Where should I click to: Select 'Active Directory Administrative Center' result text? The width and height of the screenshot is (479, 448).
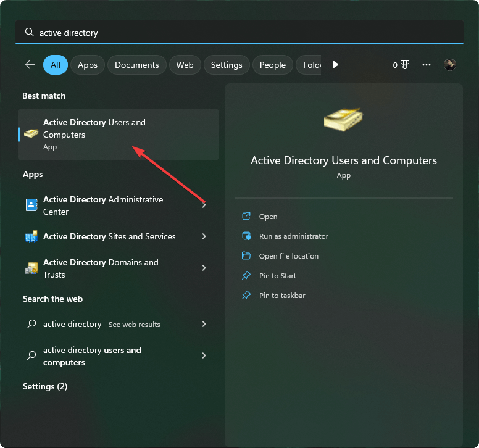tap(103, 205)
